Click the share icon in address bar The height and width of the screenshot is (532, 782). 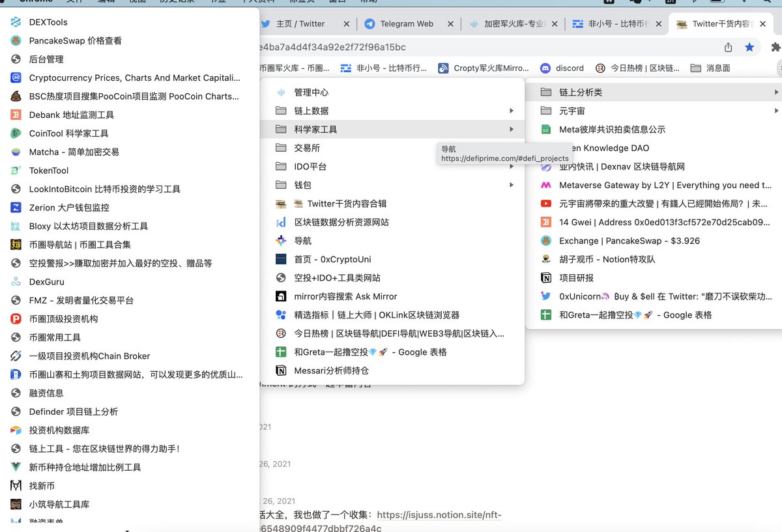(729, 47)
